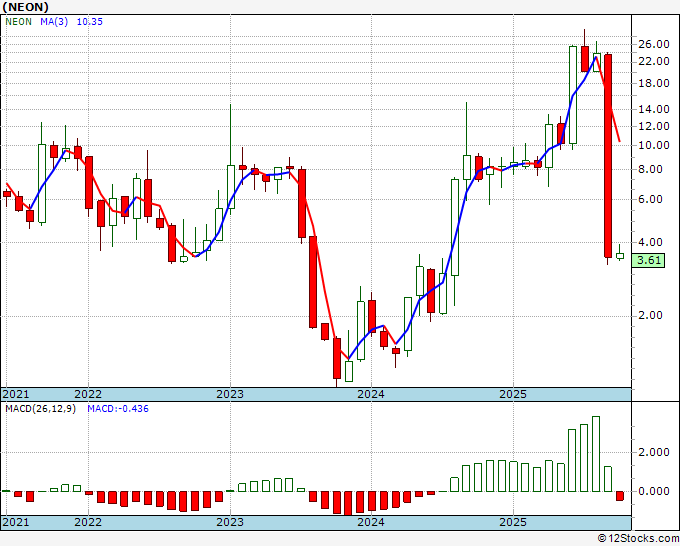Click the 3.61 current price tag
Image resolution: width=680 pixels, height=546 pixels.
coord(649,260)
